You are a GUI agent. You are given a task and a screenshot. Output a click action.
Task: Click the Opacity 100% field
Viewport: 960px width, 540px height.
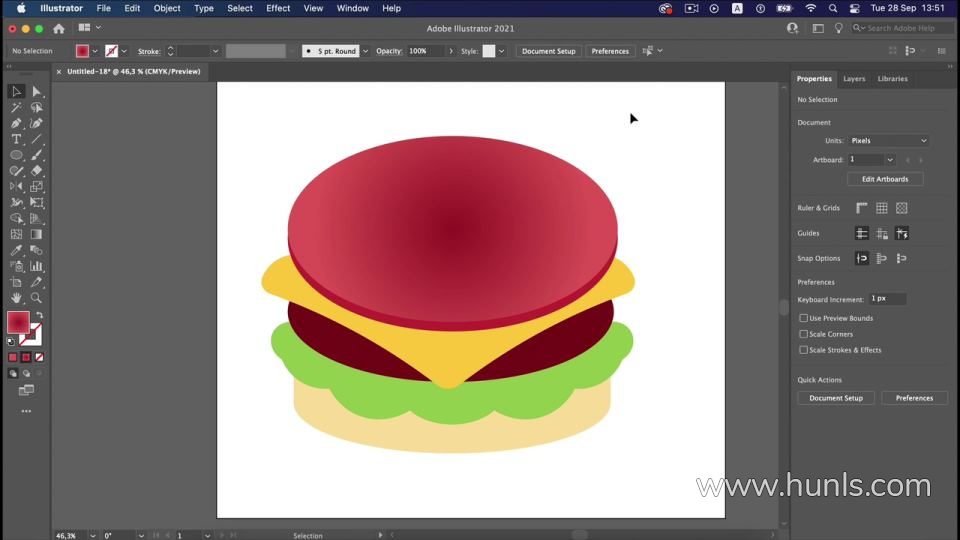pos(426,51)
